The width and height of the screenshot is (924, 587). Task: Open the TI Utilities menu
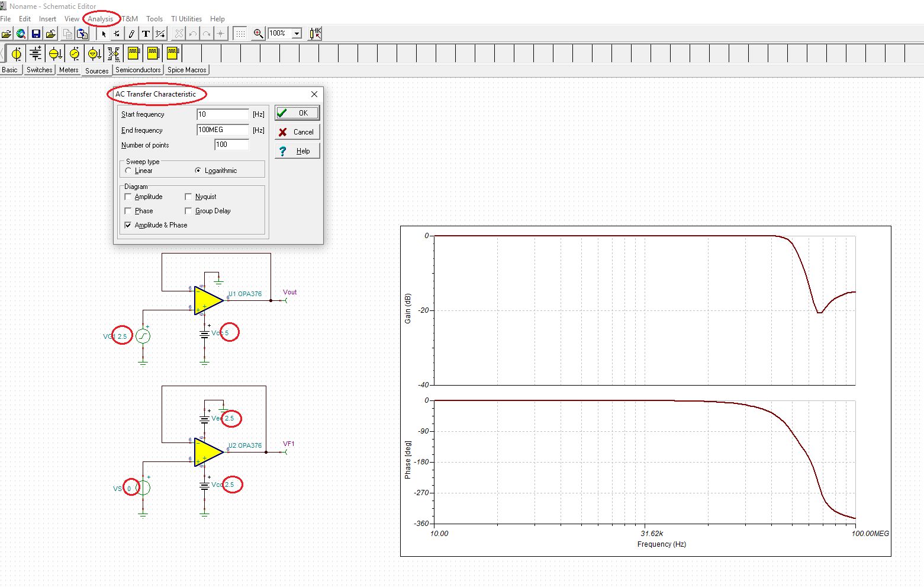click(x=186, y=19)
